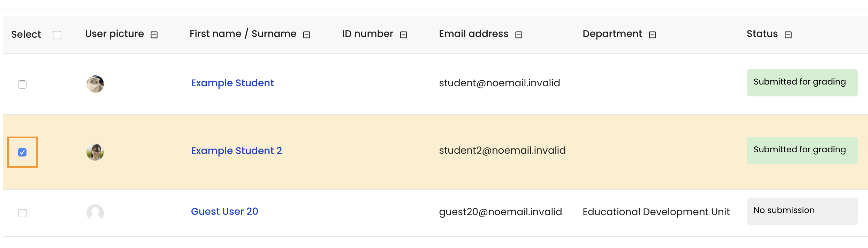Image resolution: width=868 pixels, height=248 pixels.
Task: Check the Guest User 20 checkbox
Action: tap(22, 213)
